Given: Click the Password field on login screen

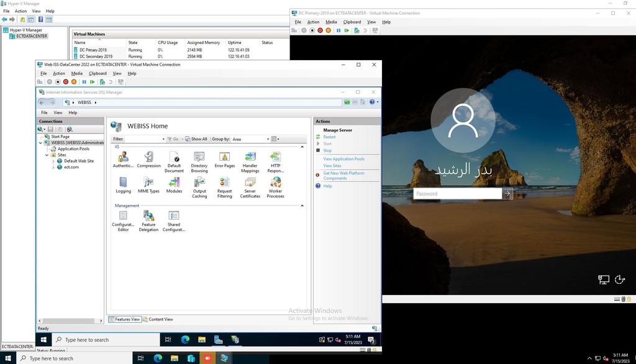Looking at the screenshot, I should (458, 194).
